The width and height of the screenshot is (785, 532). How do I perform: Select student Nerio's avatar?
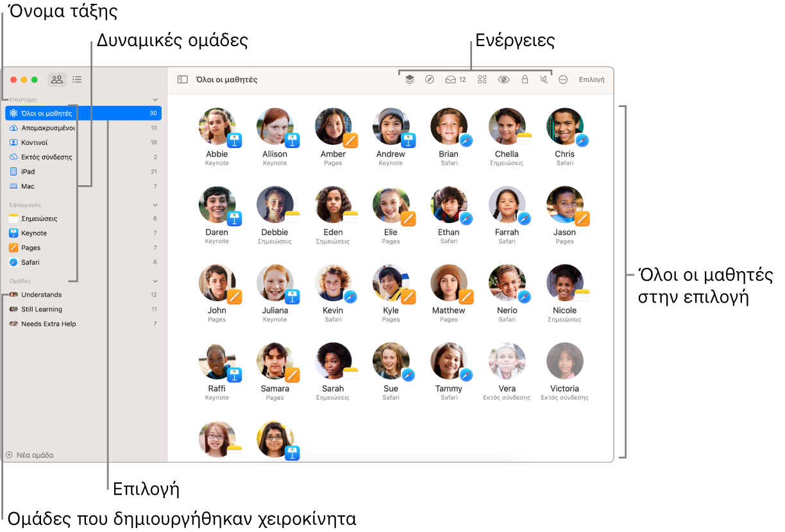coord(507,283)
